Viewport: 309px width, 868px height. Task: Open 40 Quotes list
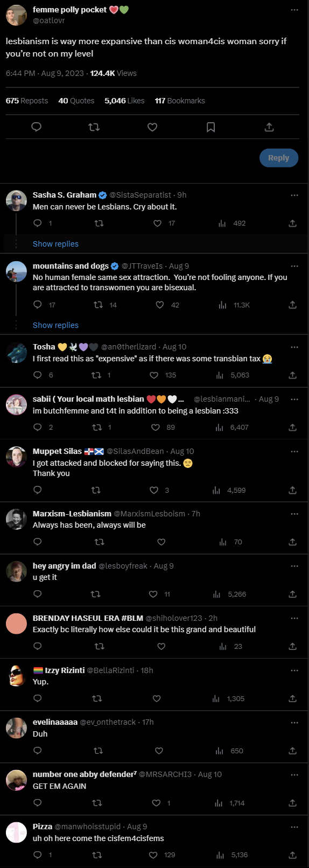coord(76,101)
